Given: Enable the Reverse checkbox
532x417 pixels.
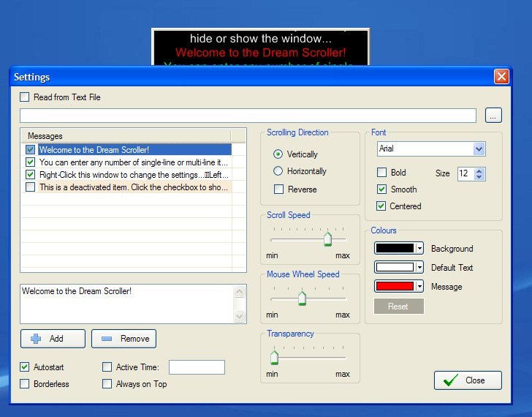Looking at the screenshot, I should 278,189.
